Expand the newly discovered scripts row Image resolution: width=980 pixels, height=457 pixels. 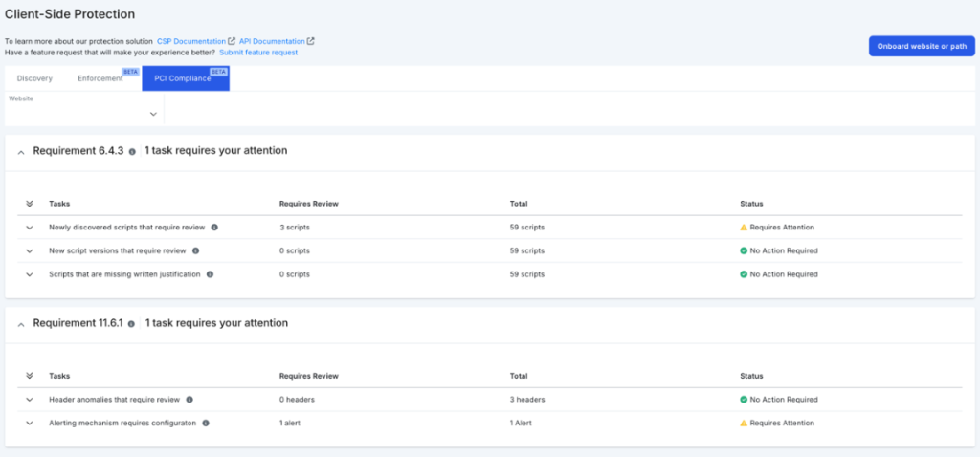[29, 228]
